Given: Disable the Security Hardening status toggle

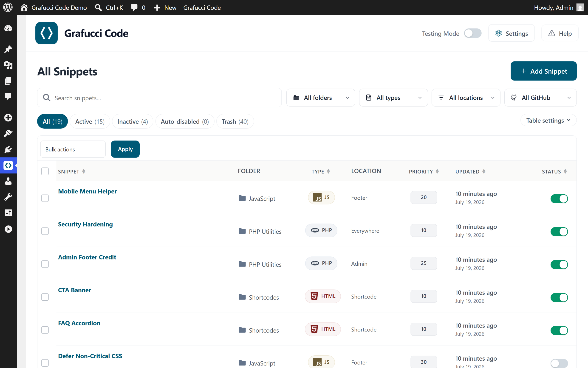Looking at the screenshot, I should (x=559, y=231).
